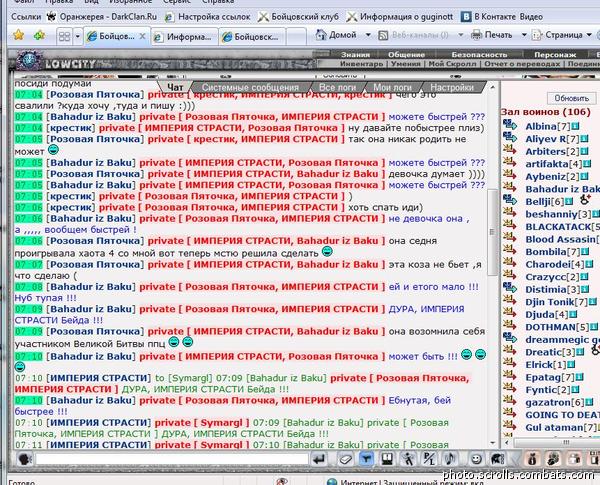Open the Настройки chat tab
Image resolution: width=600 pixels, height=485 pixels.
pos(452,87)
